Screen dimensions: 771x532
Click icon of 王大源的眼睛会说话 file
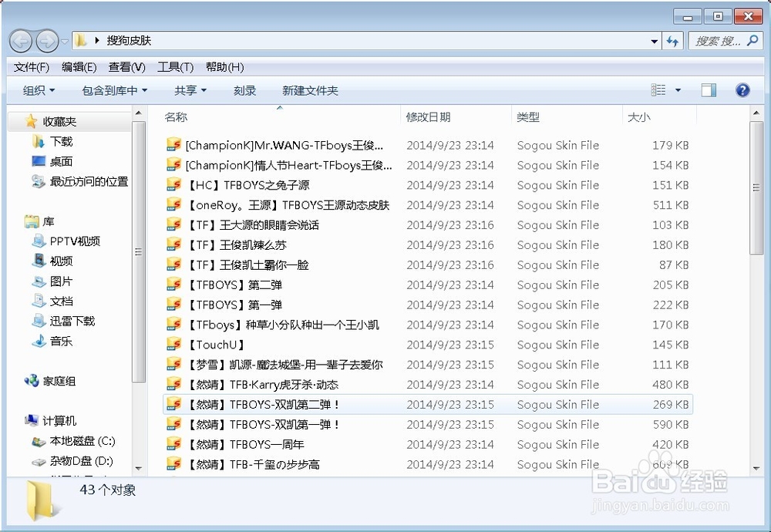[174, 224]
